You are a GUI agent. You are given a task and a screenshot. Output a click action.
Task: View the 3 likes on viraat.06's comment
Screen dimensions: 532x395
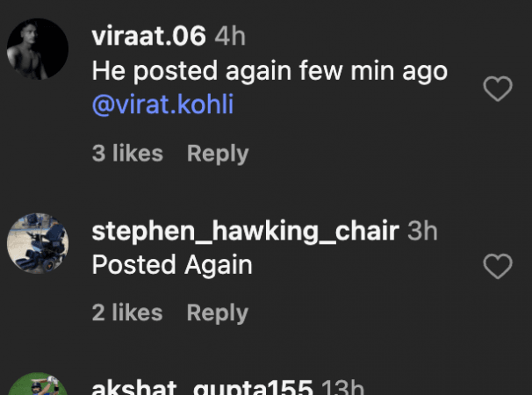coord(127,154)
